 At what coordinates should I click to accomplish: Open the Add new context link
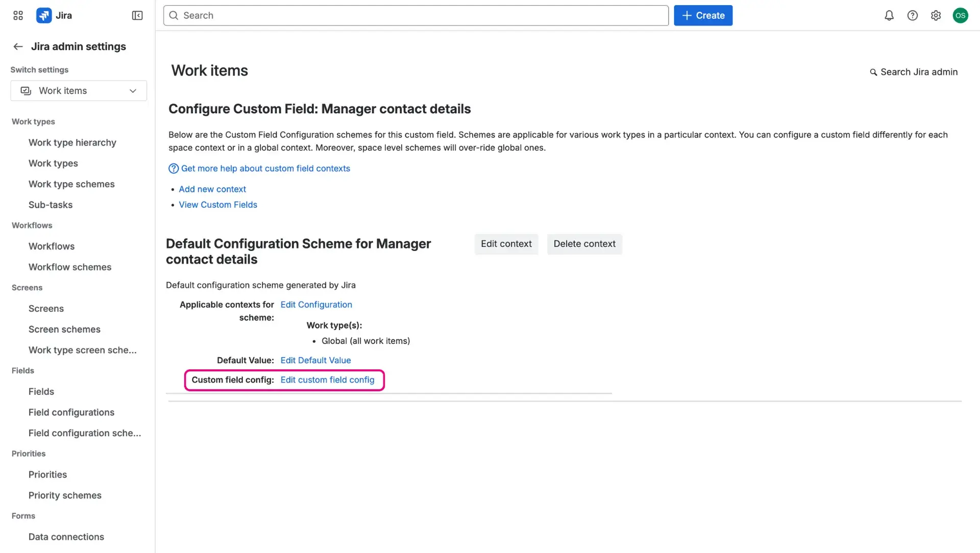212,189
